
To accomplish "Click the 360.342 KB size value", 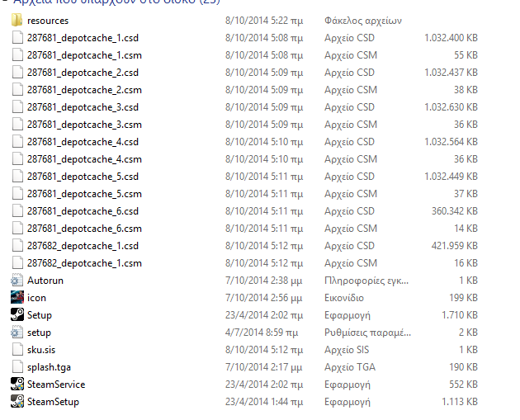I will click(x=455, y=211).
